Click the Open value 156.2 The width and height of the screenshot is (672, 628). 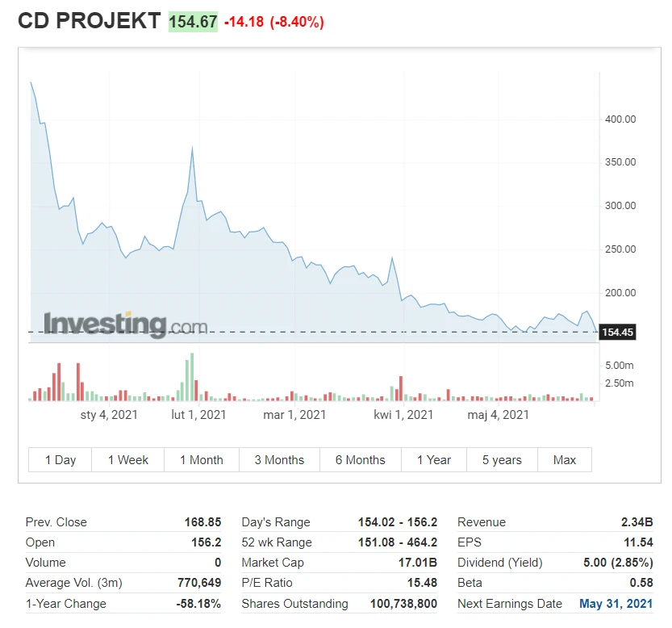(207, 542)
